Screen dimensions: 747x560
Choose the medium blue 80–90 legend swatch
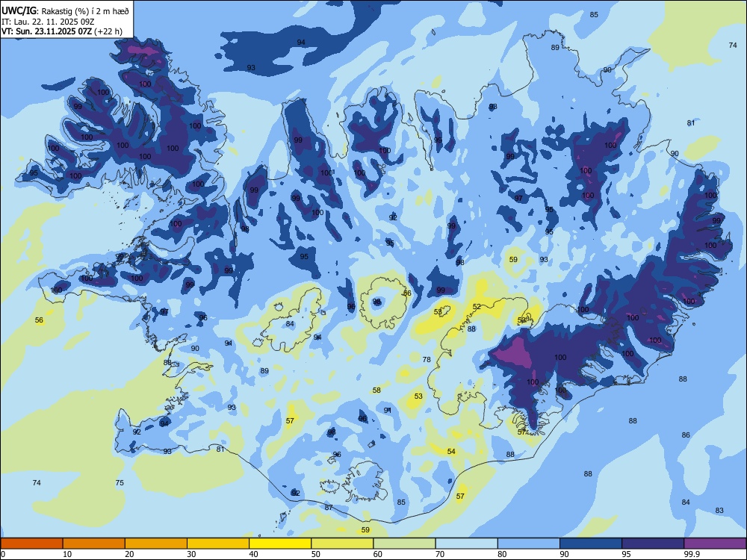[x=529, y=544]
